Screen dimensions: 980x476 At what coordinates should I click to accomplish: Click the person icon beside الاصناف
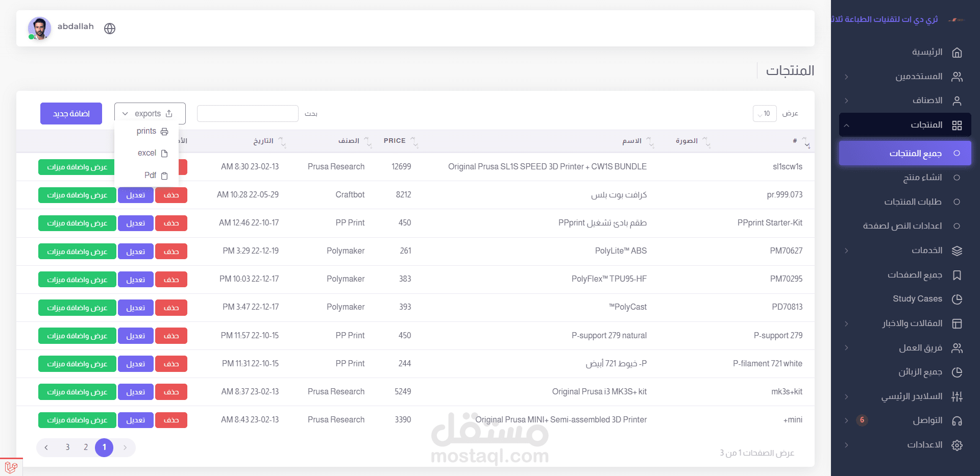[x=957, y=101]
